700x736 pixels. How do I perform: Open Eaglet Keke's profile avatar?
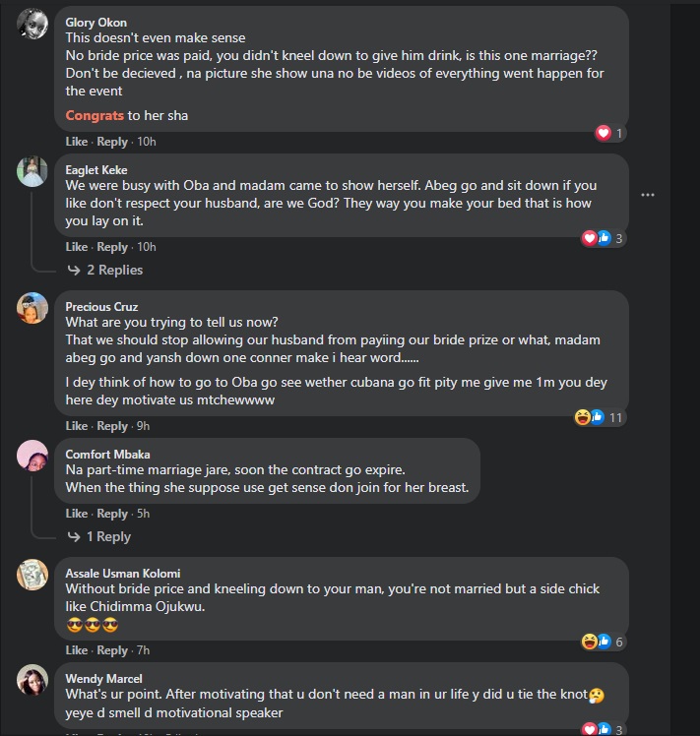click(32, 170)
